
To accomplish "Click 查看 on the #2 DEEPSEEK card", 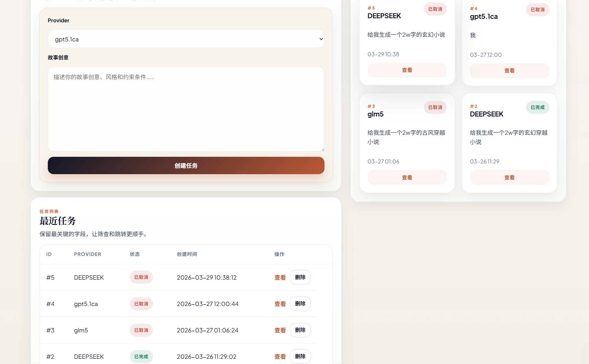I will coord(509,177).
